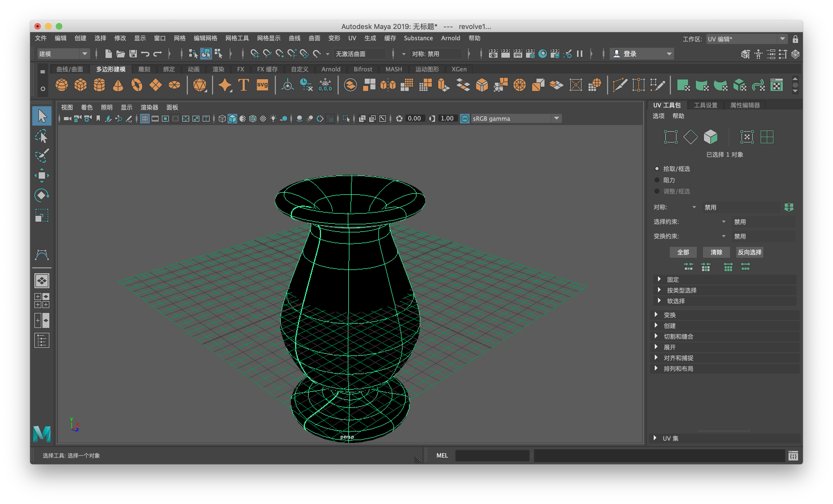Toggle the color management ON button
This screenshot has width=833, height=504.
465,119
